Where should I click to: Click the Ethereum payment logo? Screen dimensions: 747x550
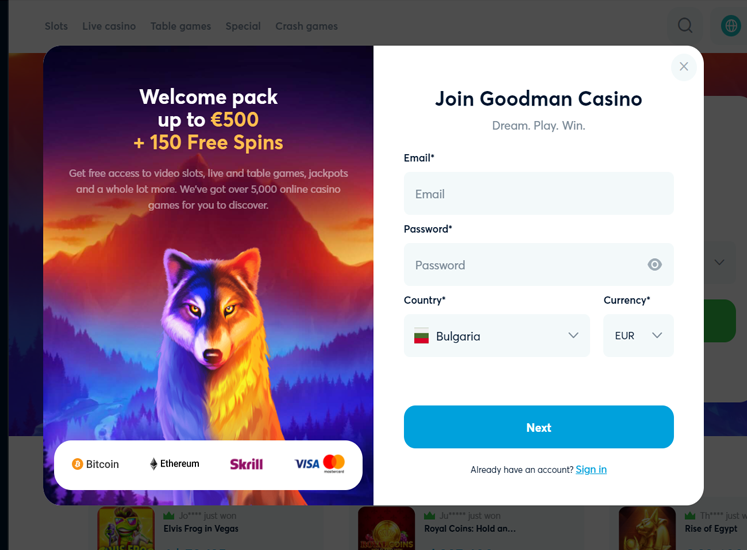(x=175, y=464)
